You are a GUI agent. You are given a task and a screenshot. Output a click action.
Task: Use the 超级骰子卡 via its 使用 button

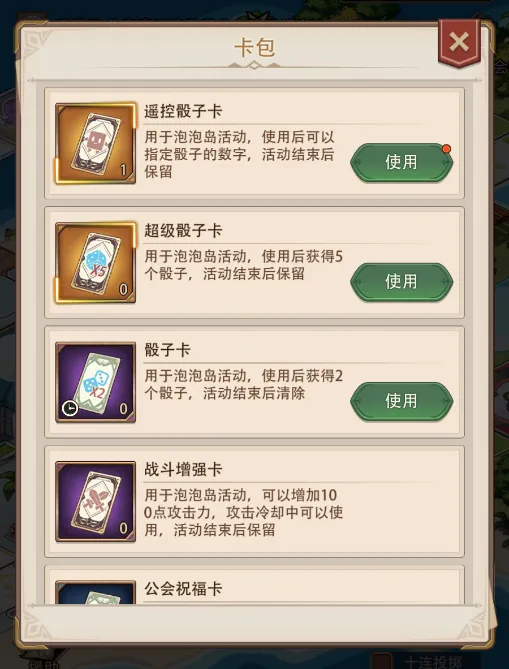pos(401,282)
